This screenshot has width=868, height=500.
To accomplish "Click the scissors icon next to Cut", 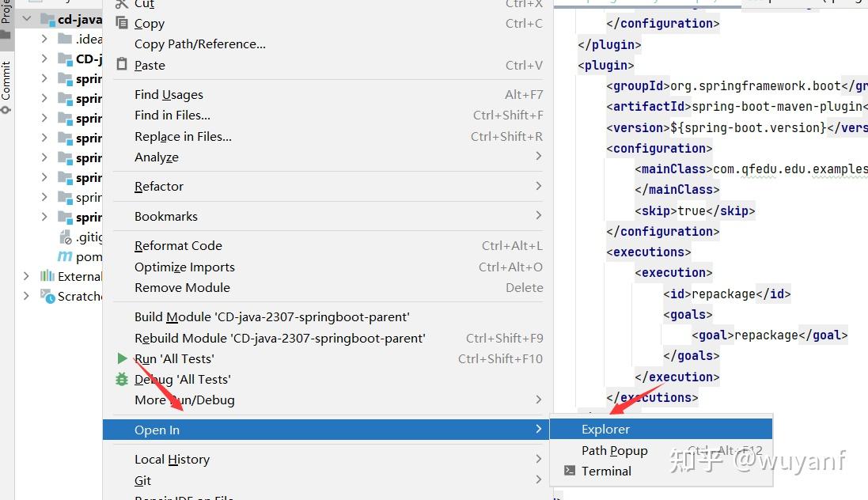I will click(x=123, y=5).
